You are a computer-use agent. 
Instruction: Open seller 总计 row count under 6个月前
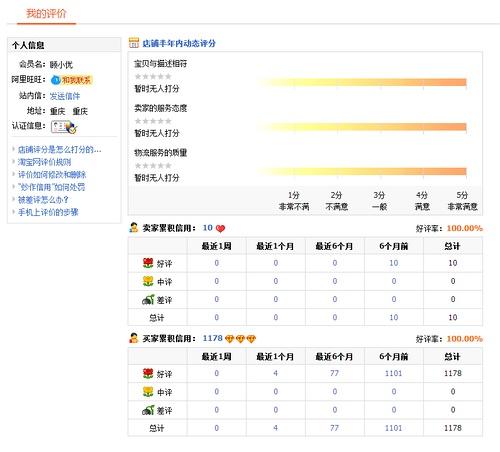click(x=394, y=317)
